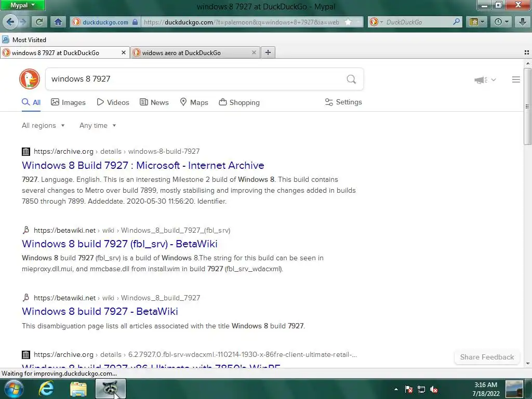532x399 pixels.
Task: Launch Internet Explorer from the taskbar
Action: (x=46, y=389)
